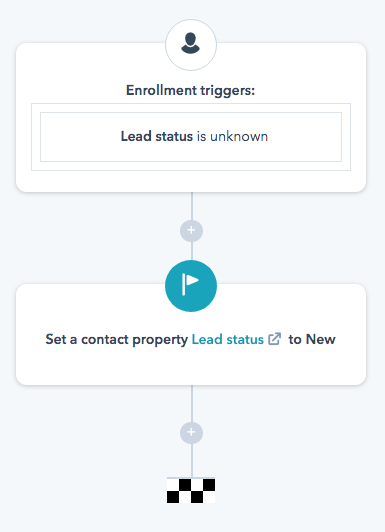Click blank area of Enrollment triggers card bottom
This screenshot has width=385, height=532.
pyautogui.click(x=191, y=182)
